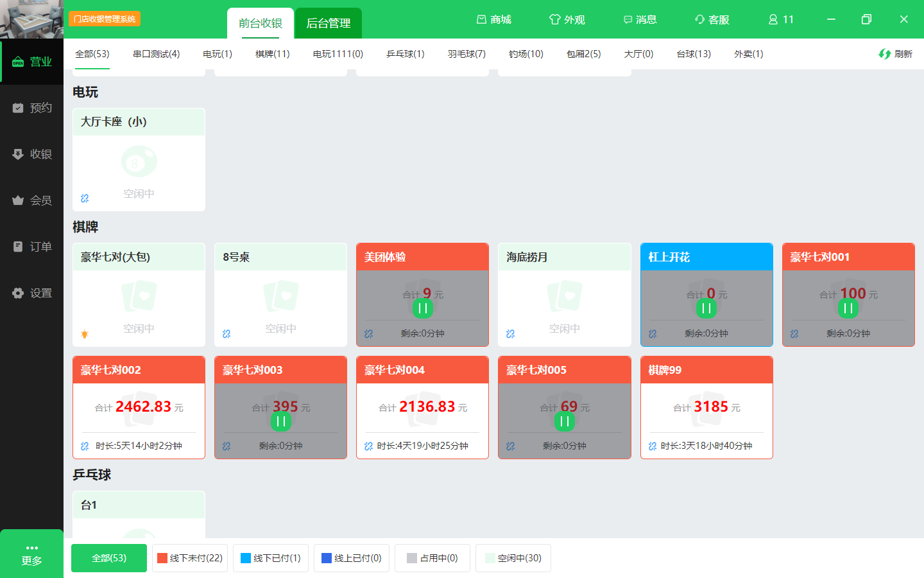The image size is (924, 578).
Task: Click pause button on 杠上开花 card
Action: point(706,308)
